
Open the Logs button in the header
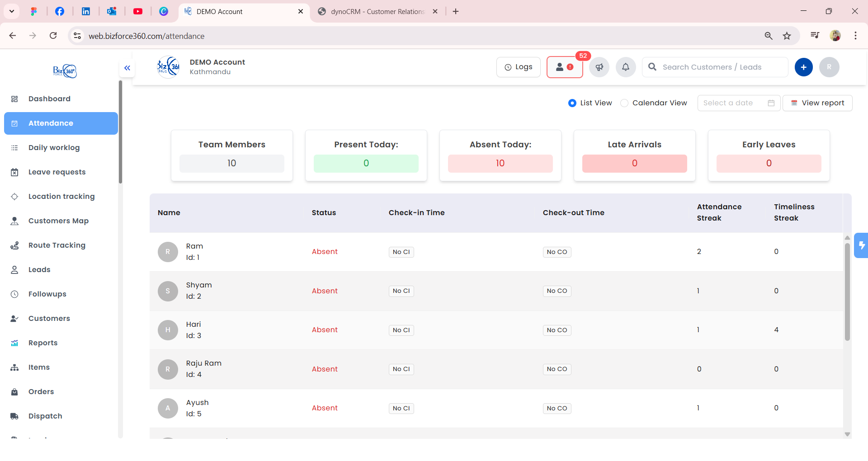[518, 67]
